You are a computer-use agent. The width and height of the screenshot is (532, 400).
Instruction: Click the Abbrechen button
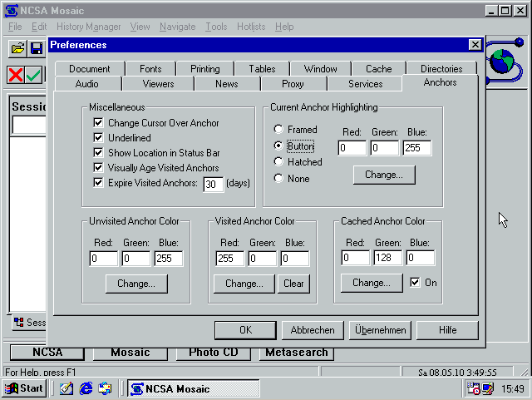click(313, 330)
